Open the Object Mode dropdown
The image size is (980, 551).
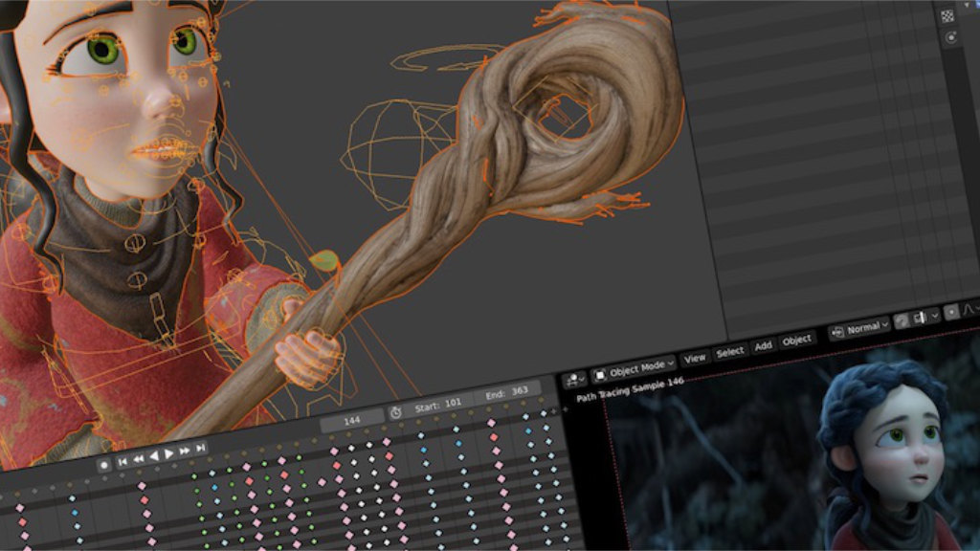(x=634, y=367)
